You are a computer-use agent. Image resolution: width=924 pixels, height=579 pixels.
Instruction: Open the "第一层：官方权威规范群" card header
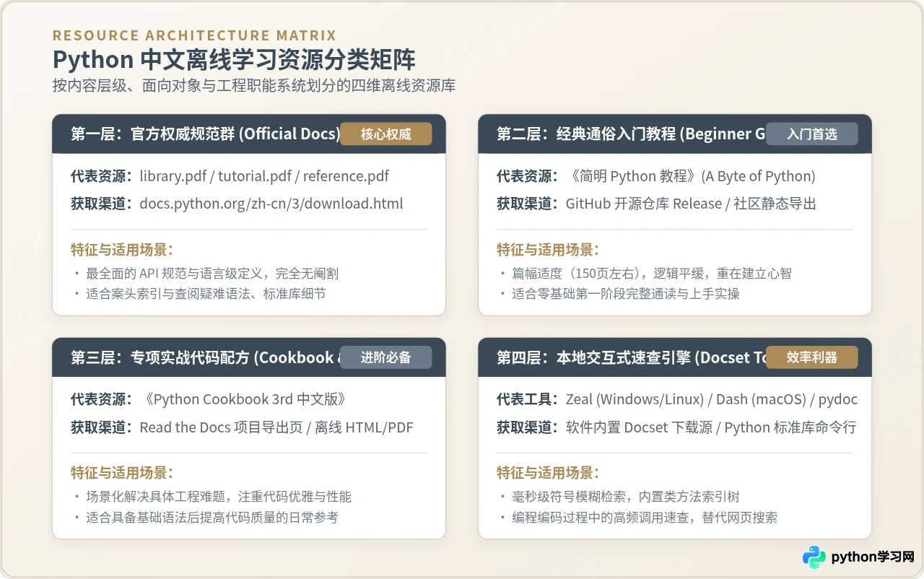coord(249,134)
